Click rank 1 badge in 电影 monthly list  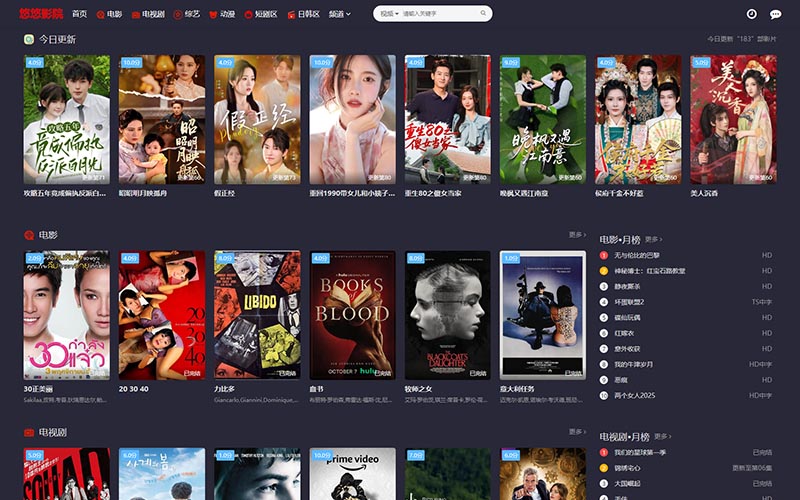(x=604, y=255)
